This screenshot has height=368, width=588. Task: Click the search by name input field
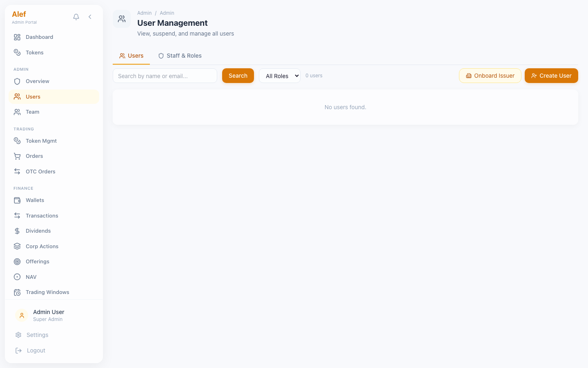(165, 76)
